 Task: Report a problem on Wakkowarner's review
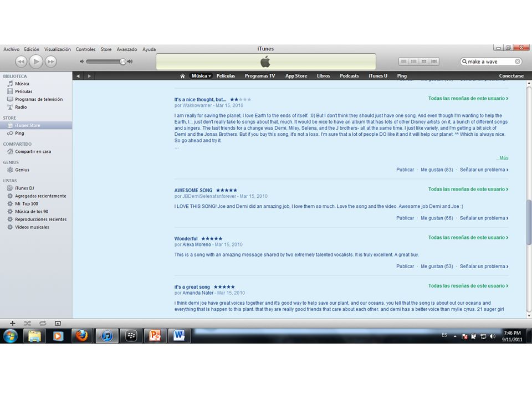click(484, 170)
